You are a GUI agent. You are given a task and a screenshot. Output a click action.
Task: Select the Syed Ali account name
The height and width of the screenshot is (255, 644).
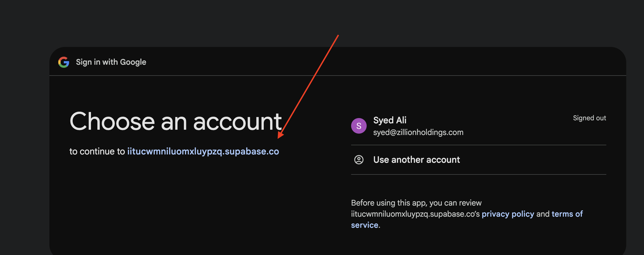[x=390, y=120]
